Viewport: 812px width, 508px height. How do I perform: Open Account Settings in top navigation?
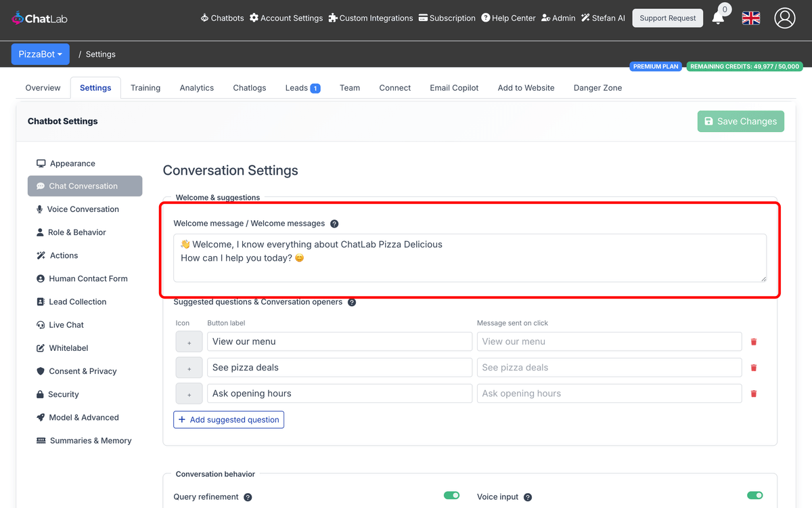tap(286, 18)
